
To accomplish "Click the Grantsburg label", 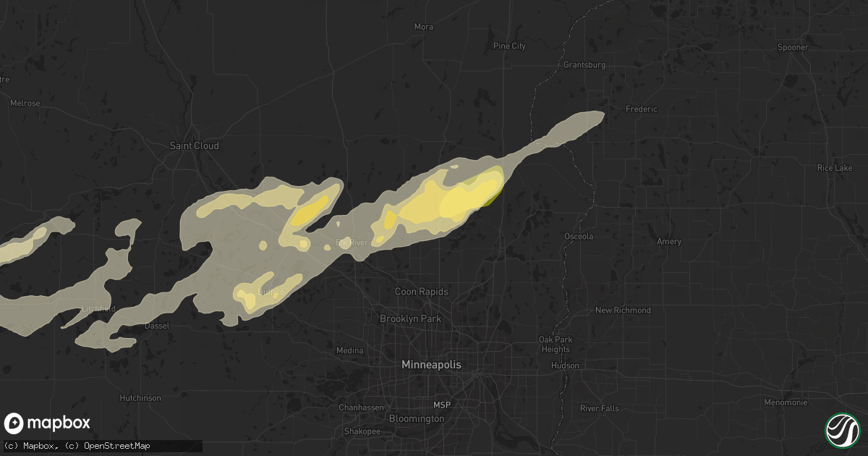I will [584, 64].
